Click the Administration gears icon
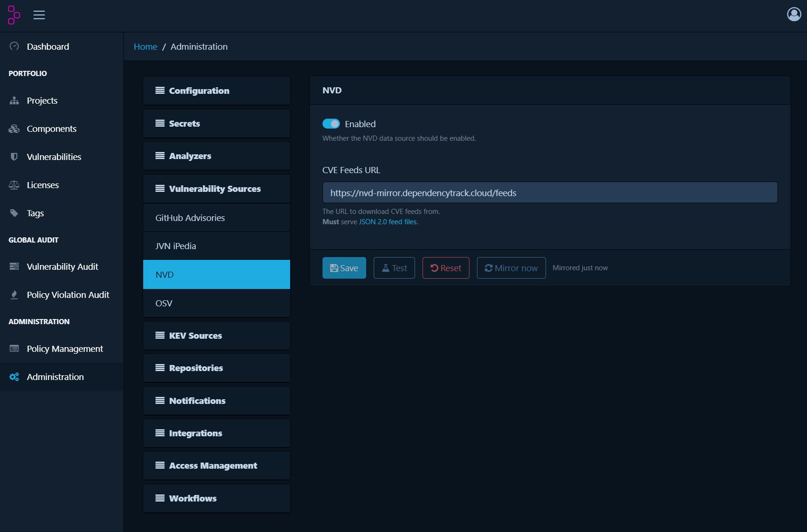 [14, 377]
